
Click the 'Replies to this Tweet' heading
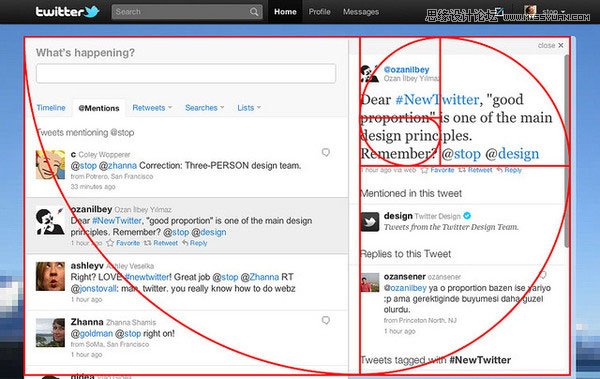click(406, 254)
